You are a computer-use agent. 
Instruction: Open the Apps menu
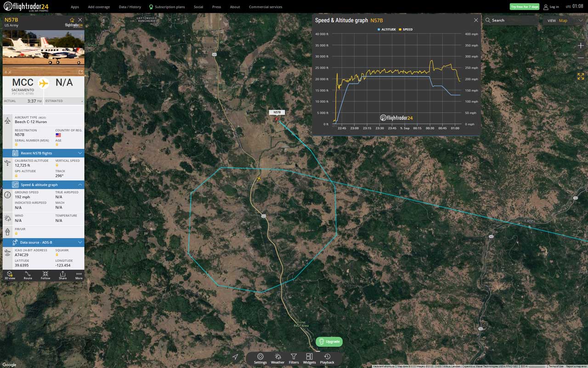click(x=75, y=7)
